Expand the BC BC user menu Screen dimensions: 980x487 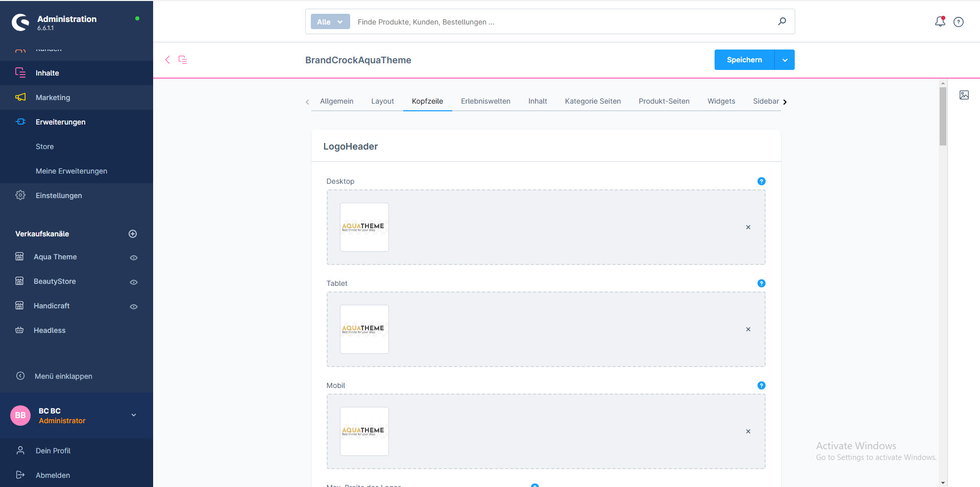coord(134,415)
